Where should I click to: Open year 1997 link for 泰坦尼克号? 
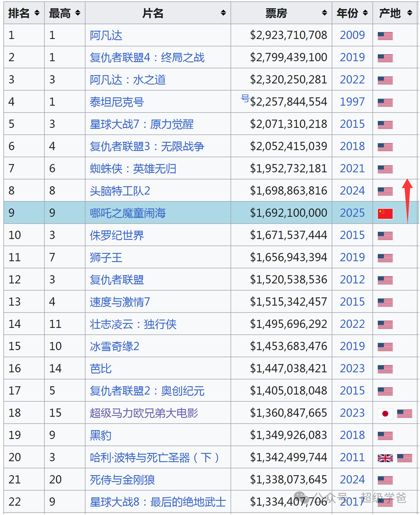point(352,101)
